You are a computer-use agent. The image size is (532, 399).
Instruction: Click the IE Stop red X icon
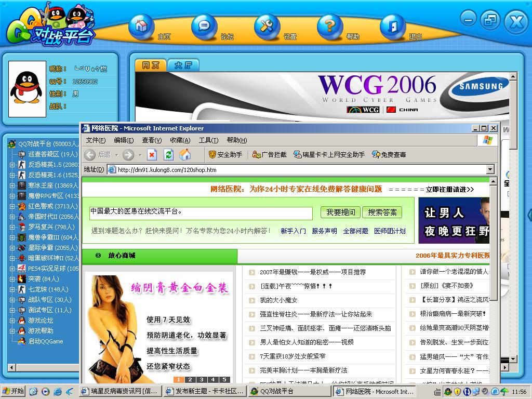[x=152, y=155]
